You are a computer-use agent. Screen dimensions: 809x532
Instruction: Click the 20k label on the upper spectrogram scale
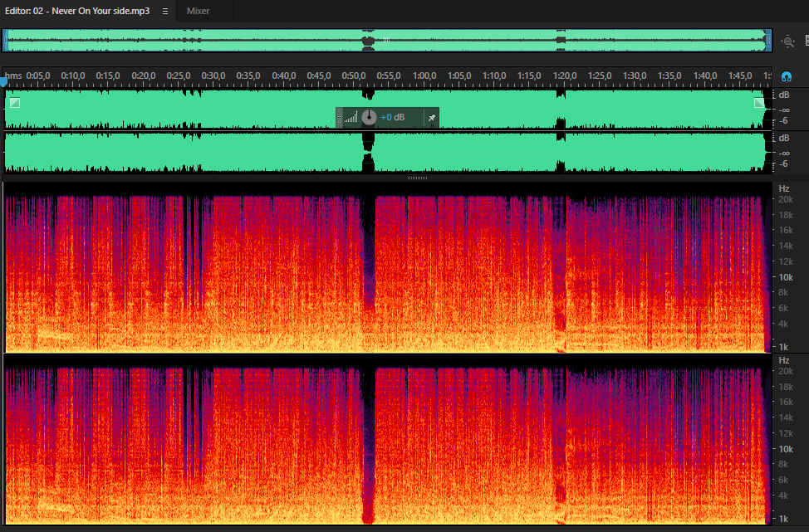click(x=786, y=199)
